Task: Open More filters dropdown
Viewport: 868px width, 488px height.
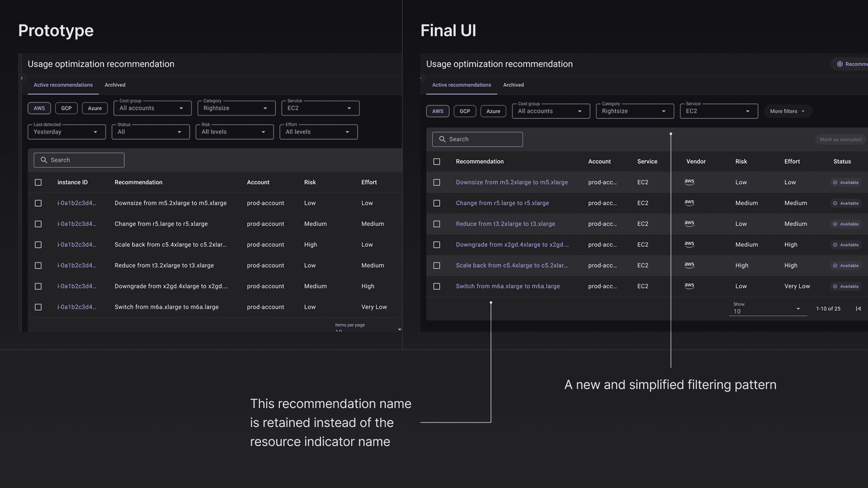Action: [788, 111]
